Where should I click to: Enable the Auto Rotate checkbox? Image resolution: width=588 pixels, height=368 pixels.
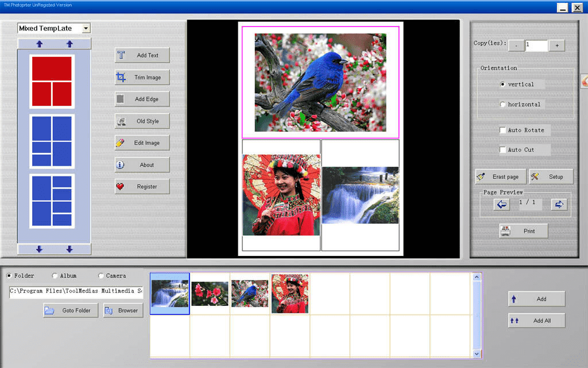pyautogui.click(x=502, y=130)
